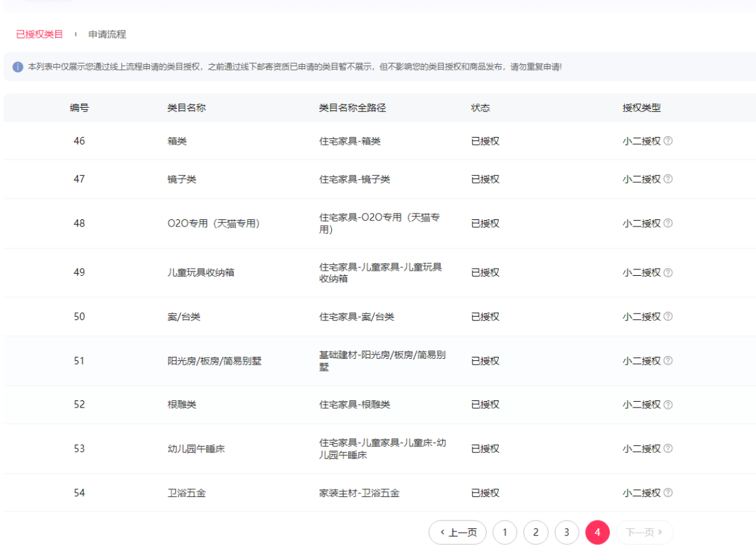Image resolution: width=756 pixels, height=549 pixels.
Task: Click the active page 4 button
Action: pos(598,532)
